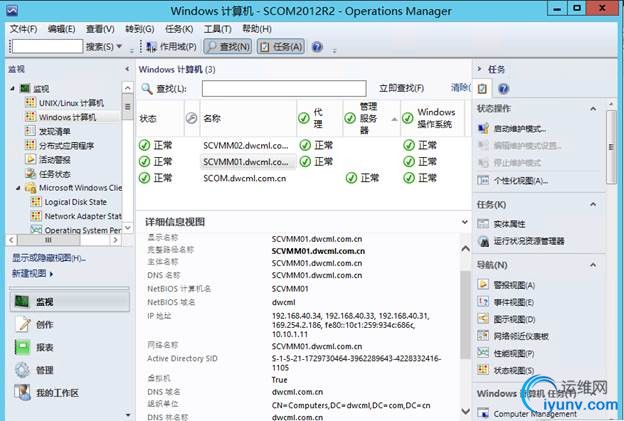Select the tasks tab icon in 任务 pane
The height and width of the screenshot is (421, 624).
coord(482,88)
